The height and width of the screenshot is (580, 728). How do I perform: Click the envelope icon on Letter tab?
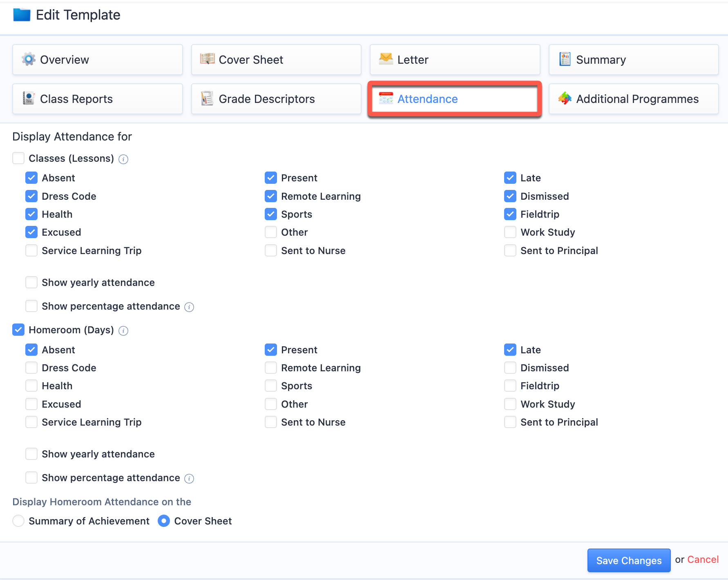click(x=386, y=59)
